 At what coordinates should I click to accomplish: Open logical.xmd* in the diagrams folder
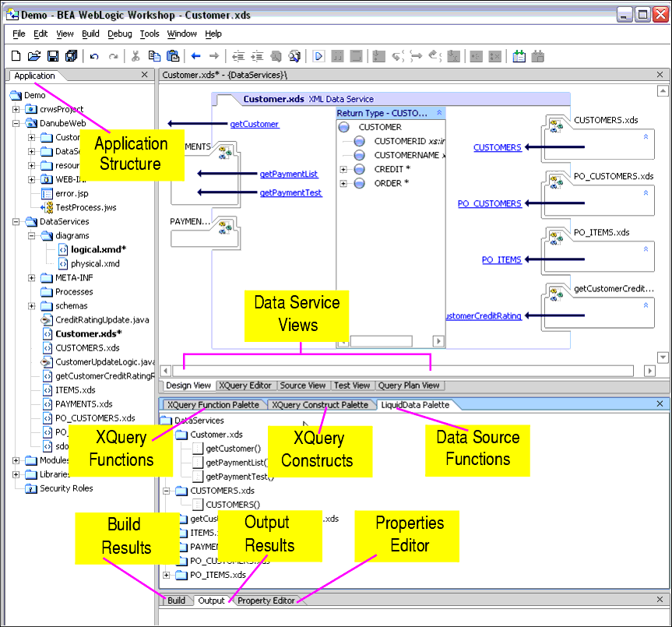(99, 249)
